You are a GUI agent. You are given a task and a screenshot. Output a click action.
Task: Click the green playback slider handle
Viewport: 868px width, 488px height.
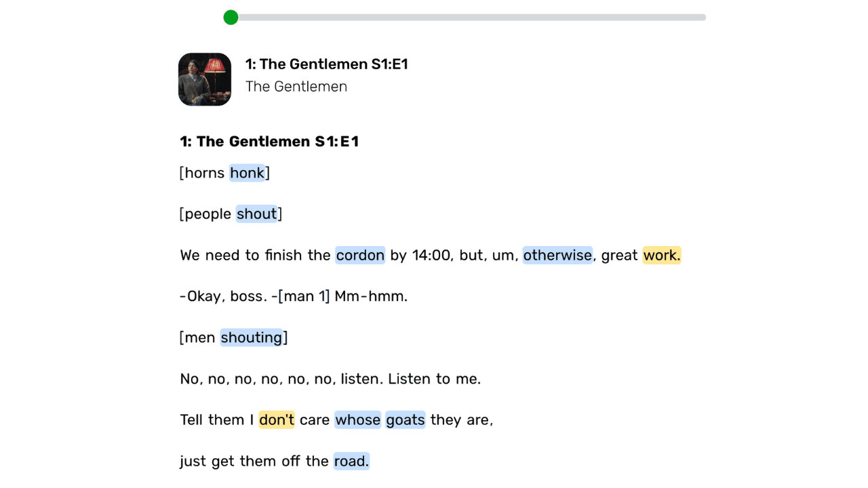click(231, 17)
